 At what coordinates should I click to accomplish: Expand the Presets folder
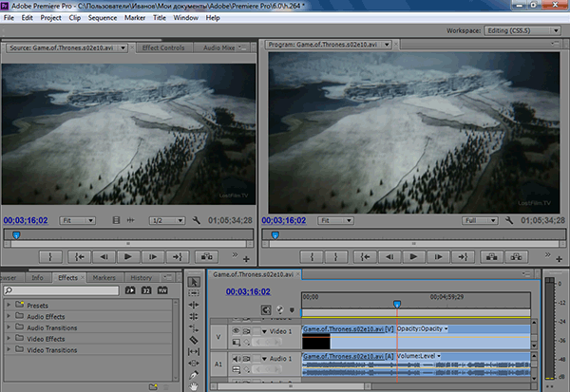[x=9, y=305]
